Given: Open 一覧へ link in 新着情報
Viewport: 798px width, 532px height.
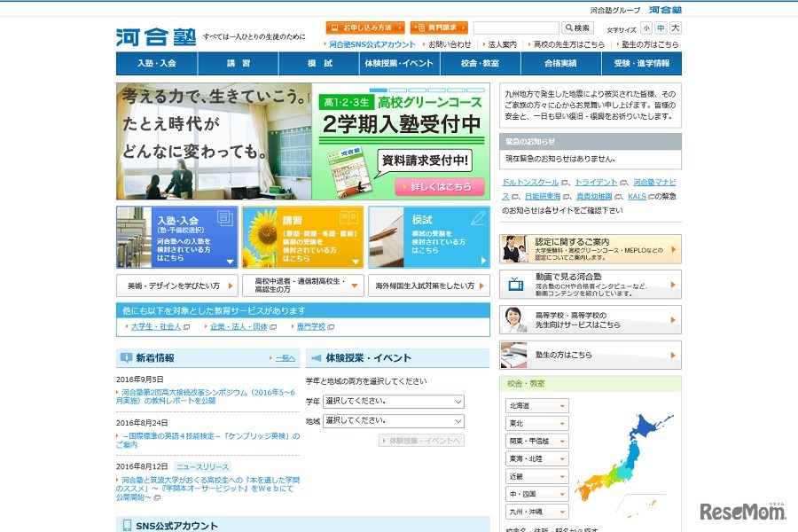Looking at the screenshot, I should point(285,358).
